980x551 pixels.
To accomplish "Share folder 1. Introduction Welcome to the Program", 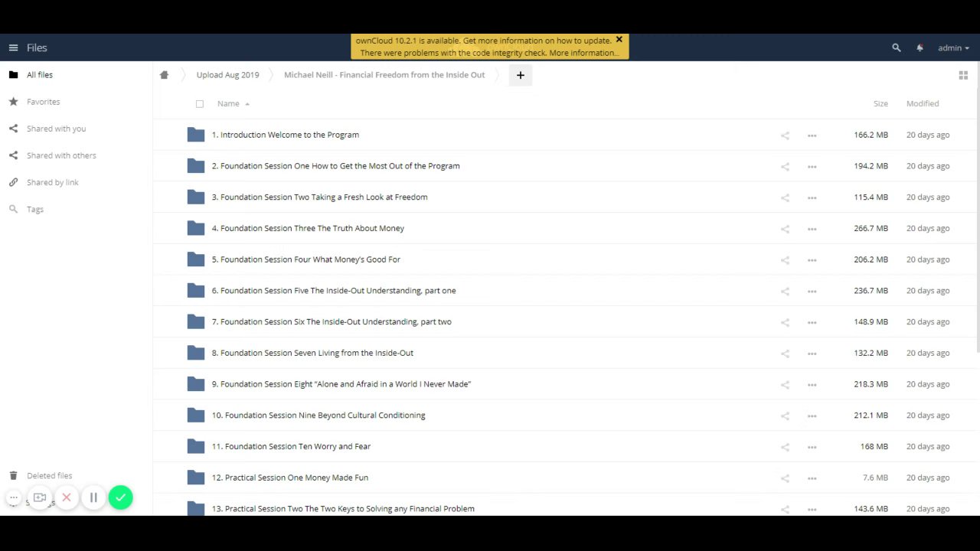I will [785, 135].
